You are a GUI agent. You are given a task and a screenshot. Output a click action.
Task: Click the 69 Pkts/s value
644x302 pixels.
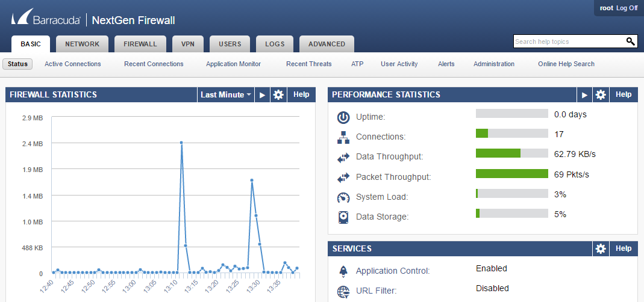(x=571, y=175)
